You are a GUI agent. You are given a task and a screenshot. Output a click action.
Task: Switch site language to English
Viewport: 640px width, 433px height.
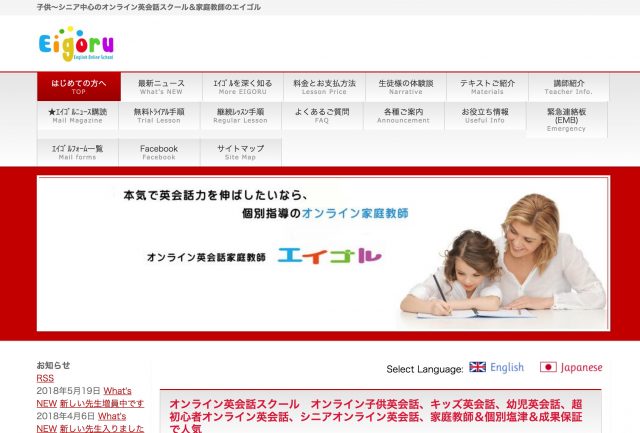(x=507, y=367)
